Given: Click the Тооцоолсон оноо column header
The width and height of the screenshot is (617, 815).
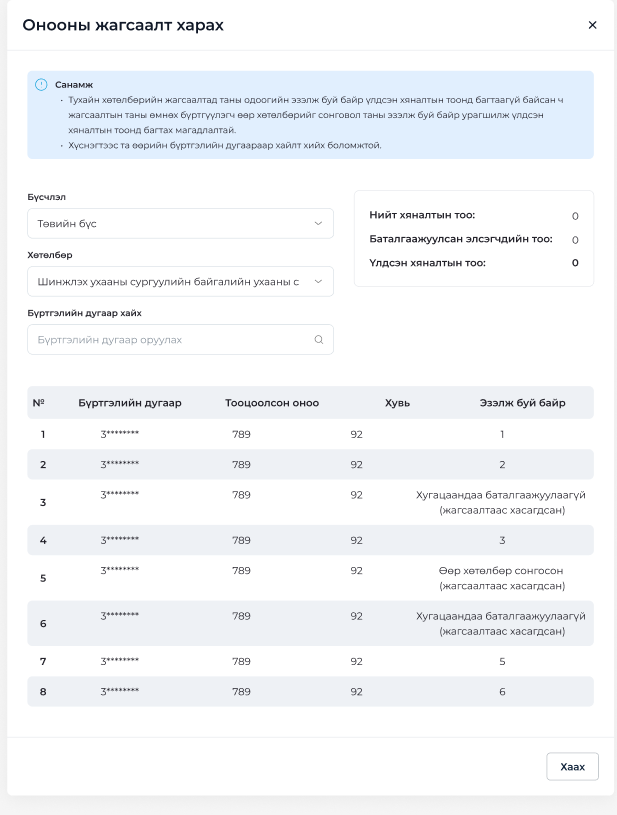Looking at the screenshot, I should (x=272, y=403).
